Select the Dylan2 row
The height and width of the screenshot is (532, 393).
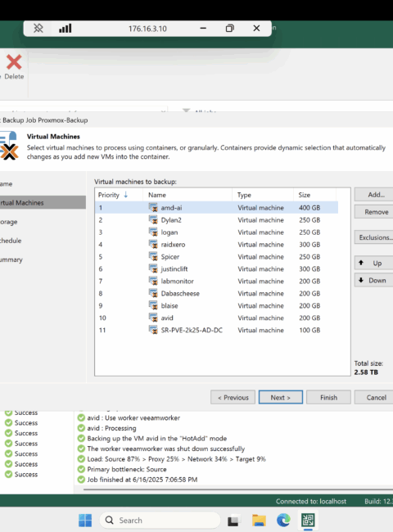pyautogui.click(x=216, y=220)
